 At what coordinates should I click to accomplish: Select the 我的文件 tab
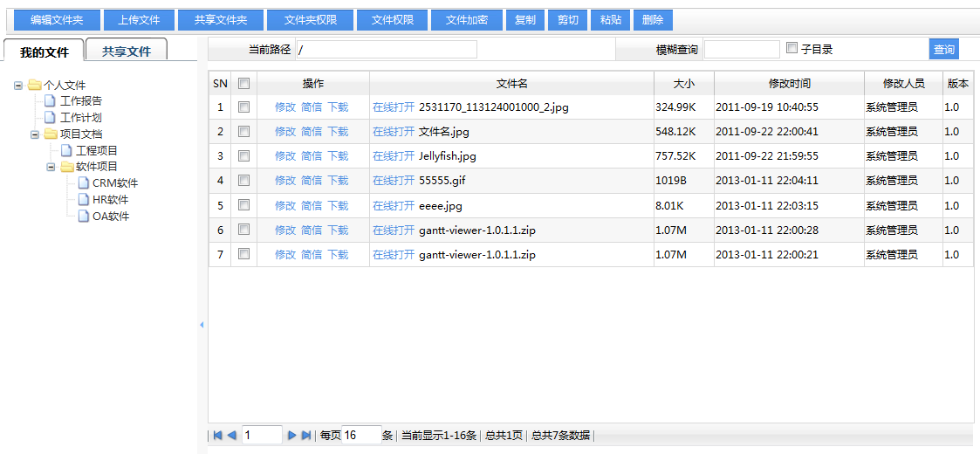[44, 52]
